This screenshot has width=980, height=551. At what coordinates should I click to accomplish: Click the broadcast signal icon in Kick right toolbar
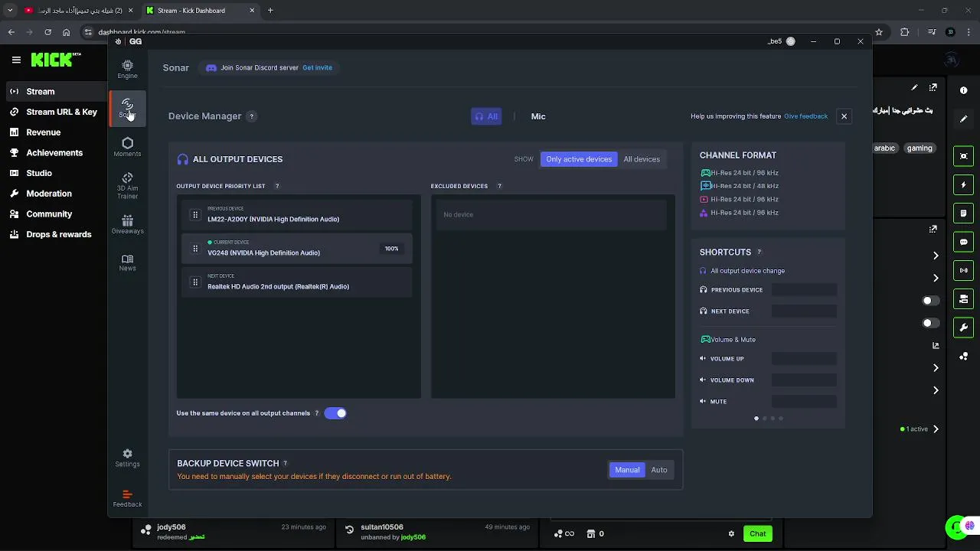pos(963,270)
